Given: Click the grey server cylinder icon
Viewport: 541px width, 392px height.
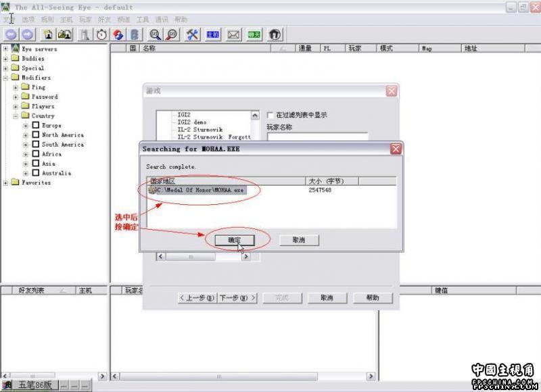Looking at the screenshot, I should pos(135,34).
